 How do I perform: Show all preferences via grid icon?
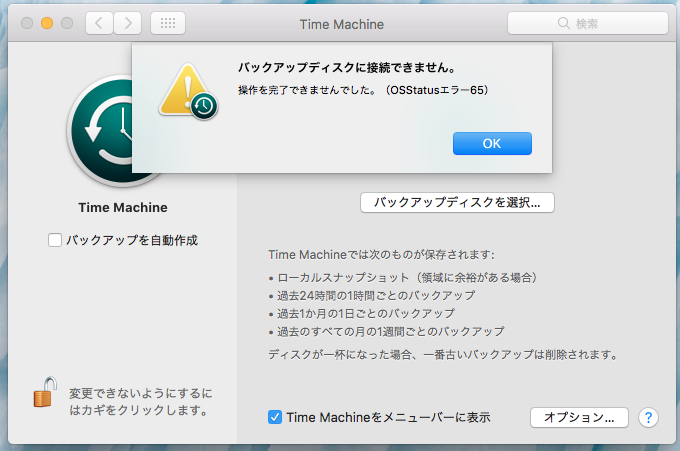(168, 23)
